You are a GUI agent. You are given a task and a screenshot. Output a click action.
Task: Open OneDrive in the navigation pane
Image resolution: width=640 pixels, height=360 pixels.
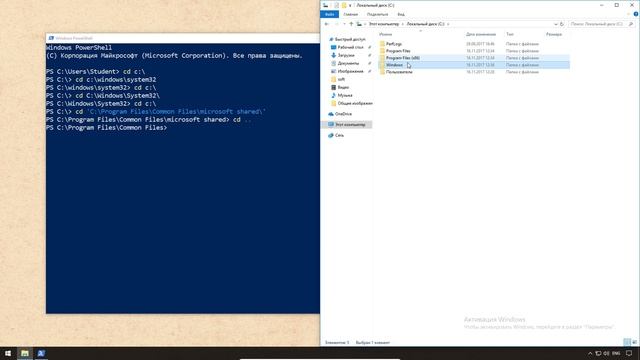point(343,114)
